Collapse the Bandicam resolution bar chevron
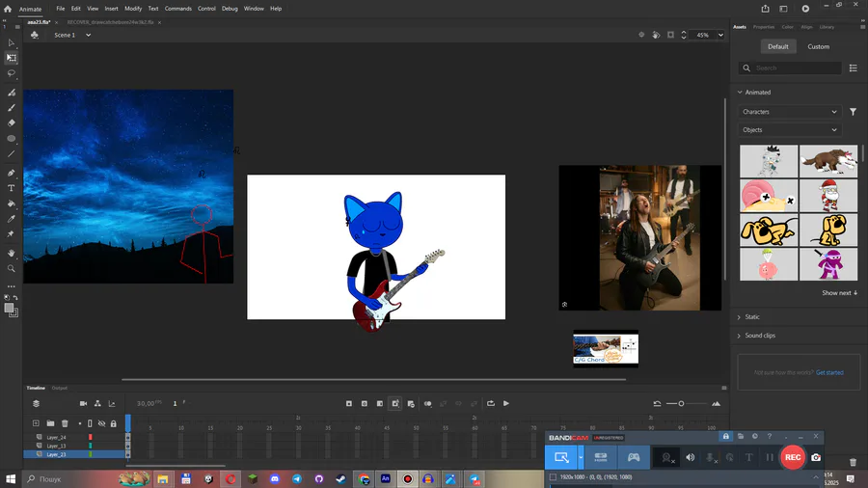The width and height of the screenshot is (868, 488). 815,477
